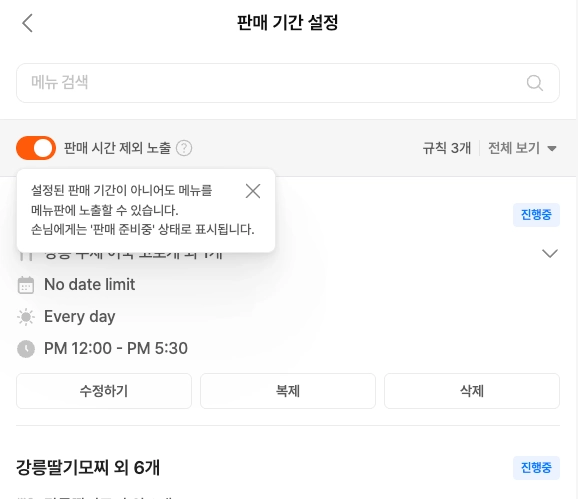Image resolution: width=578 pixels, height=499 pixels.
Task: Open the 전체 보기 filter dropdown
Action: coord(522,148)
